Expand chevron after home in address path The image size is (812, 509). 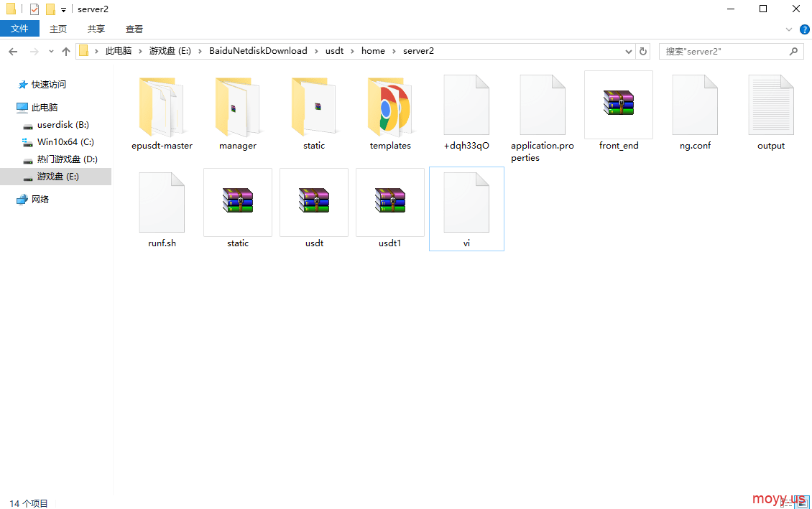(x=394, y=51)
